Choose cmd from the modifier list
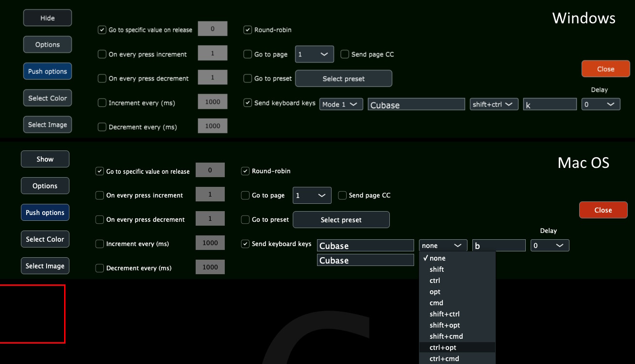 coord(457,303)
